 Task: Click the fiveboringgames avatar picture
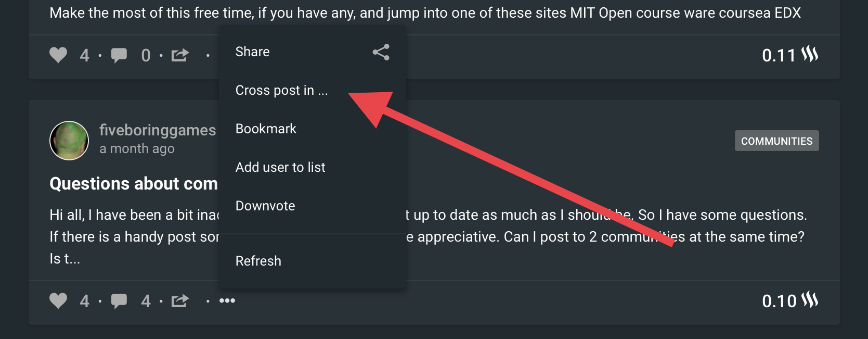[69, 141]
